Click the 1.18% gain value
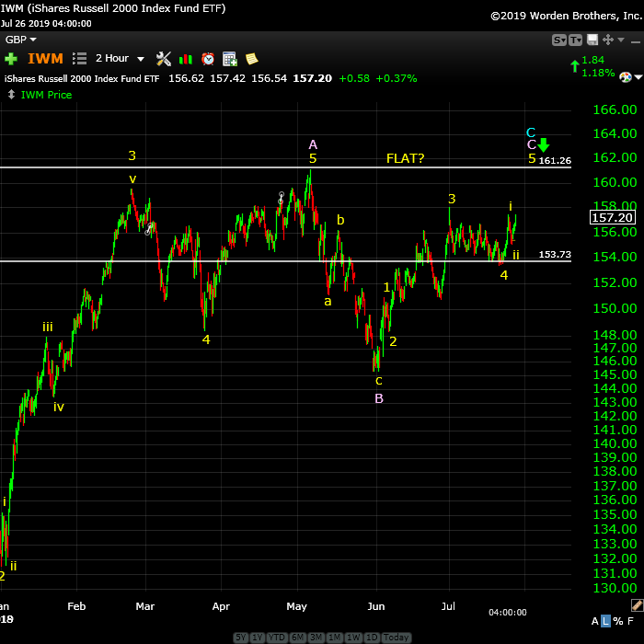Screen dimensions: 644x644 (x=598, y=73)
